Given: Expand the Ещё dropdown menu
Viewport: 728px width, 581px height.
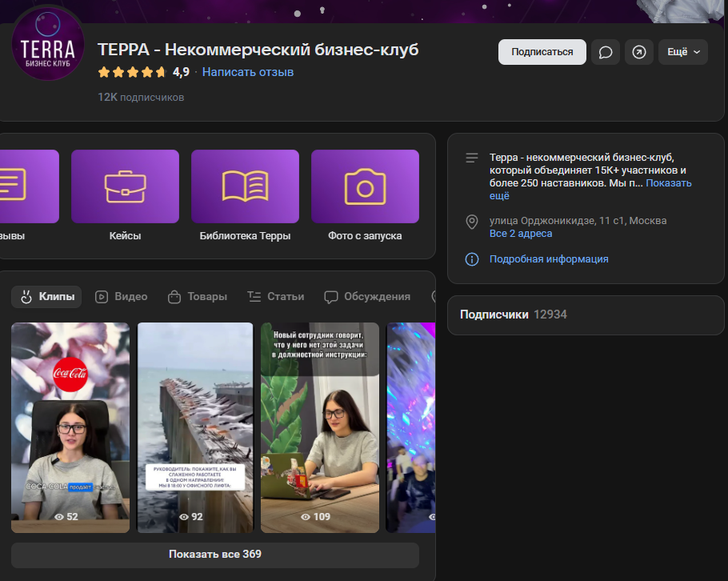Looking at the screenshot, I should point(682,52).
